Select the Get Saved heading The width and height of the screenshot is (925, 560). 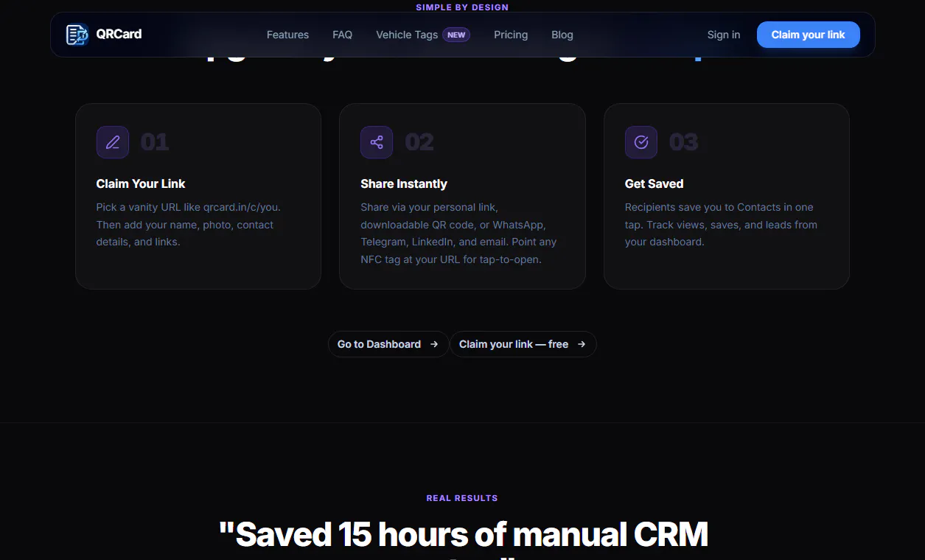pos(655,183)
